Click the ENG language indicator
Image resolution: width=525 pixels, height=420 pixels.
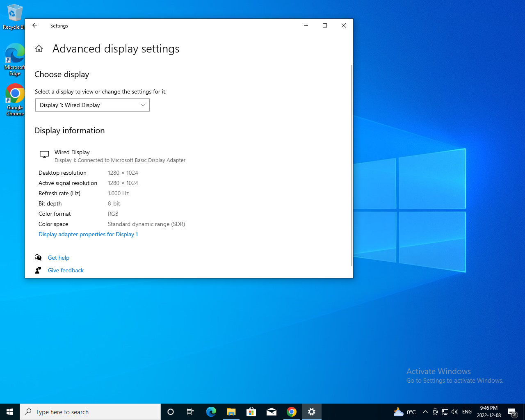tap(467, 412)
